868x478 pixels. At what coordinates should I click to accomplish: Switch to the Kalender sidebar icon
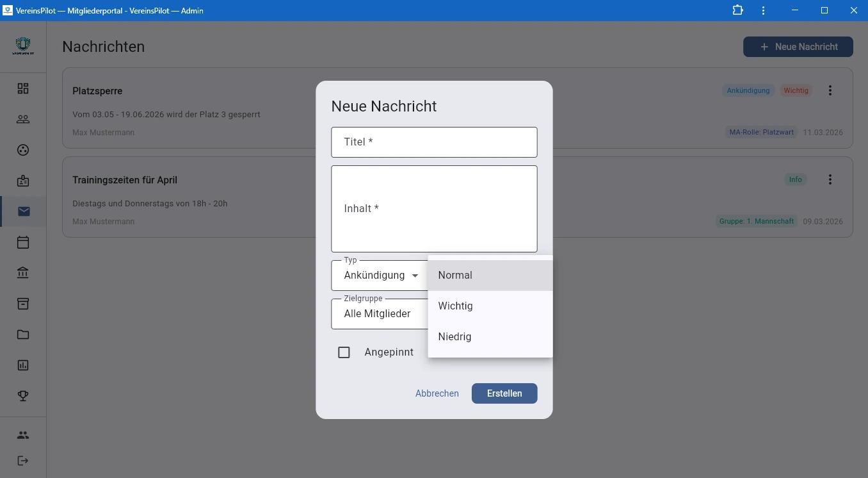23,242
